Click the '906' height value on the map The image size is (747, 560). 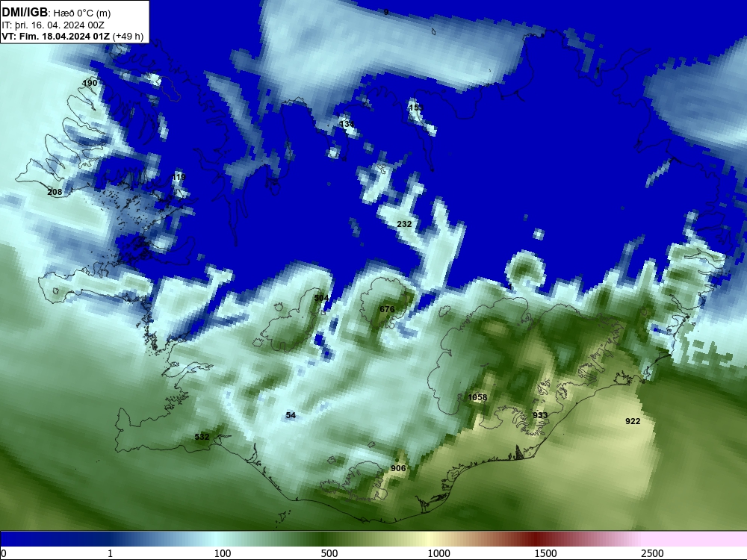398,468
